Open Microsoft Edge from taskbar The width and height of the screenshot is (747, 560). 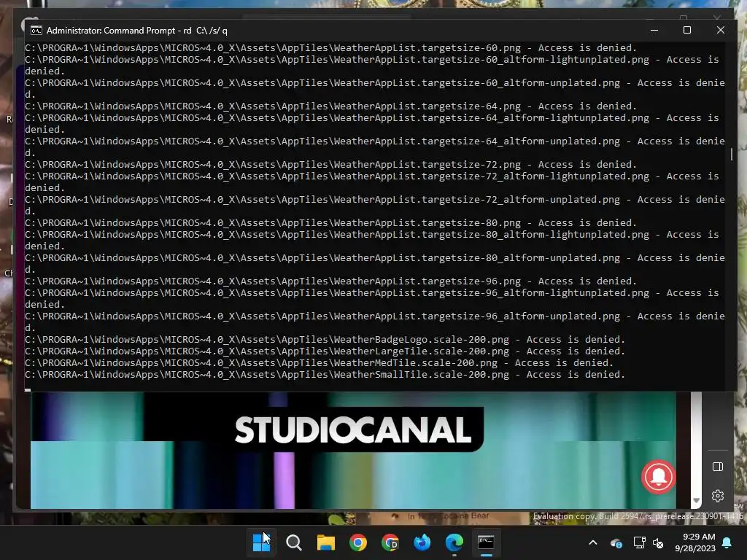[454, 542]
